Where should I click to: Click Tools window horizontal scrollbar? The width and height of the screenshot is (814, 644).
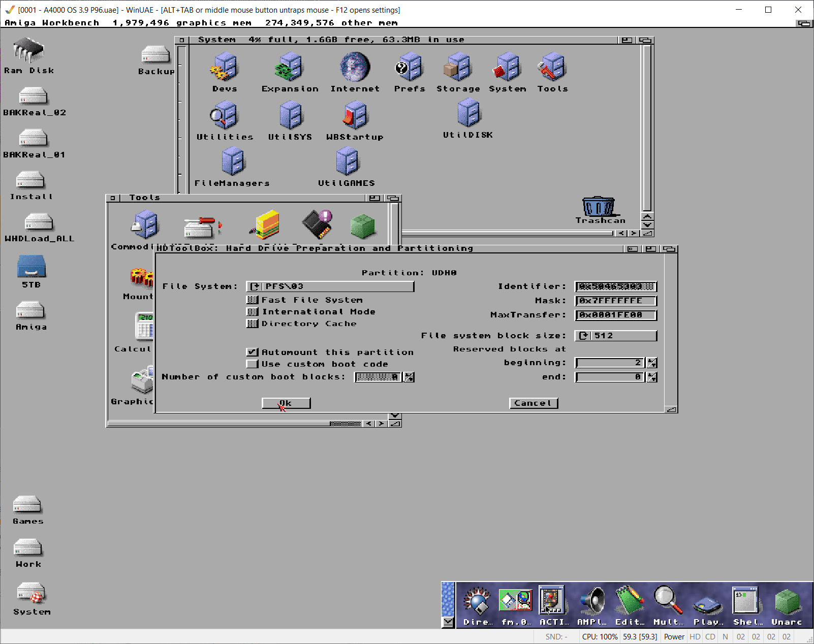coord(235,424)
